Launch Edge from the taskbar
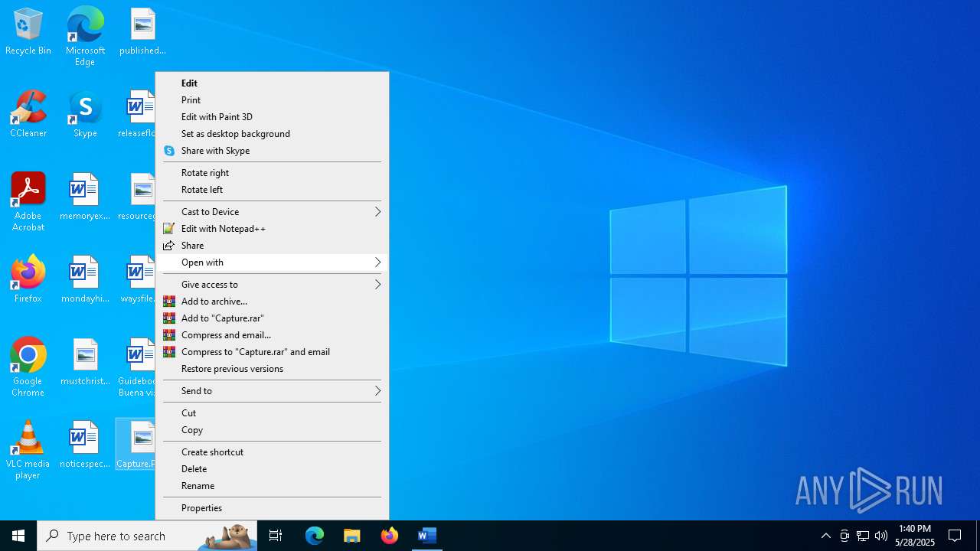Image resolution: width=980 pixels, height=551 pixels. click(x=315, y=536)
